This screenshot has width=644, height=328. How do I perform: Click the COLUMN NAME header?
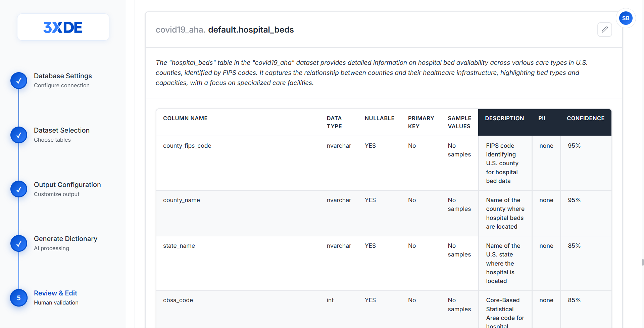[185, 118]
